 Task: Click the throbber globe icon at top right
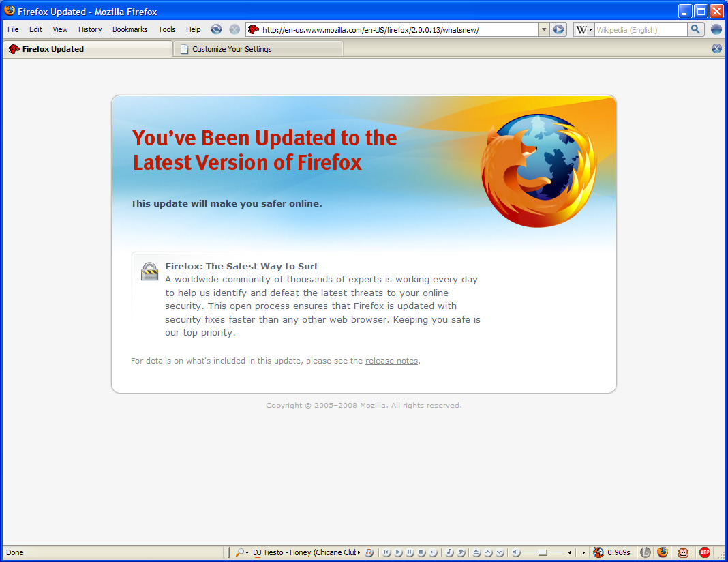point(716,29)
